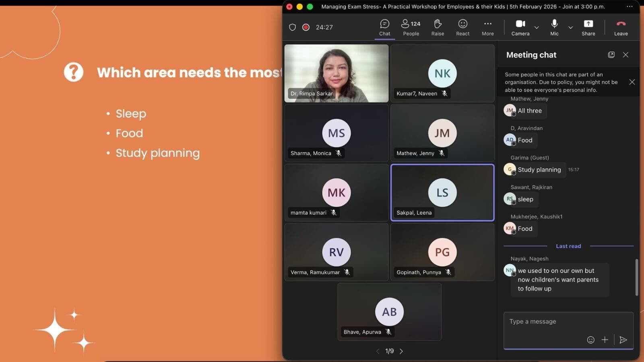Leave the meeting
The width and height of the screenshot is (644, 362).
tap(621, 28)
